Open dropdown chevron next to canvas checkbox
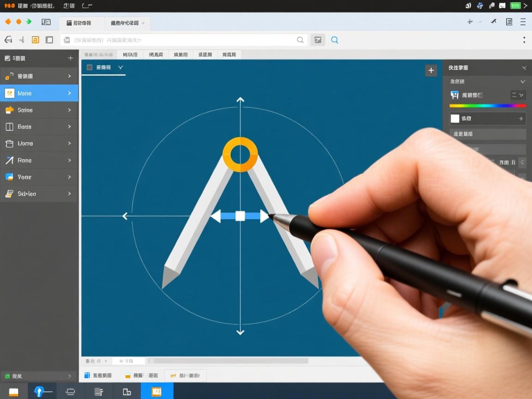Image resolution: width=532 pixels, height=399 pixels. (x=121, y=67)
